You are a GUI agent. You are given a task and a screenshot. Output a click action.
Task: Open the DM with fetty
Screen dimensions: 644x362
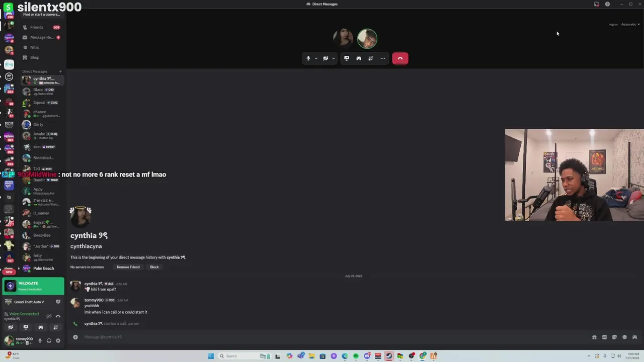(42, 257)
